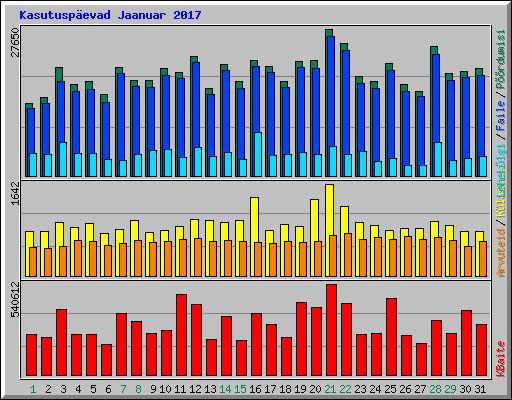The width and height of the screenshot is (512, 400).
Task: Click the blue Faile legend label
Action: 501,115
